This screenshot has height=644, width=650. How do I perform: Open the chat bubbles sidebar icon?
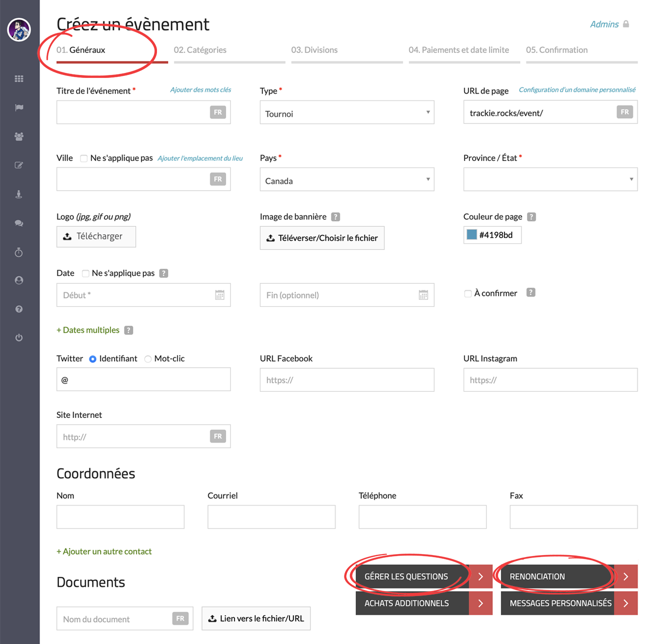(x=19, y=223)
